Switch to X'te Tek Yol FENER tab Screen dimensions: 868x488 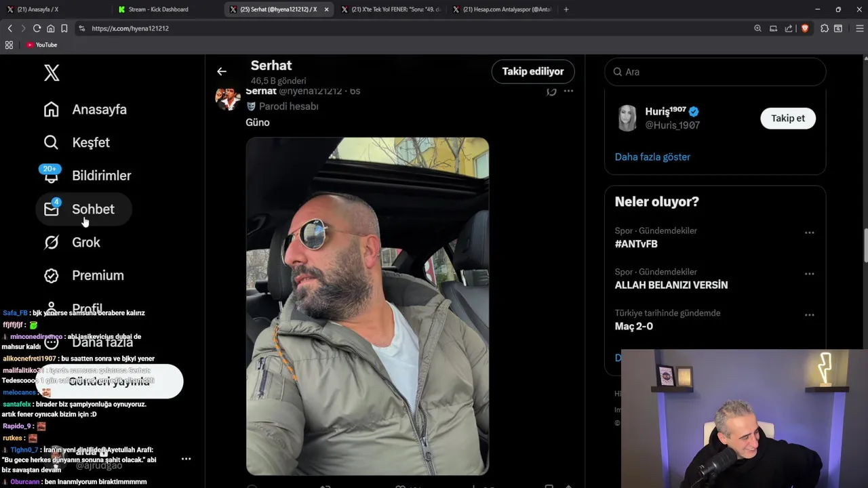pos(391,9)
